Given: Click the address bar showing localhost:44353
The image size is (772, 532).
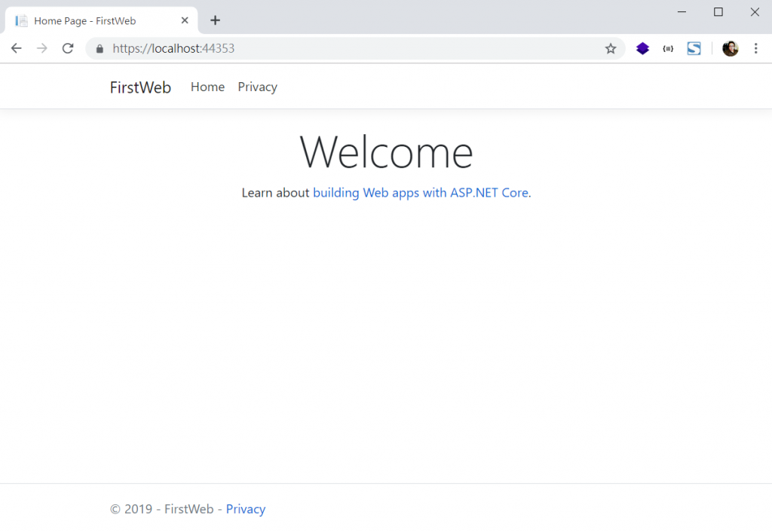Looking at the screenshot, I should click(x=347, y=48).
